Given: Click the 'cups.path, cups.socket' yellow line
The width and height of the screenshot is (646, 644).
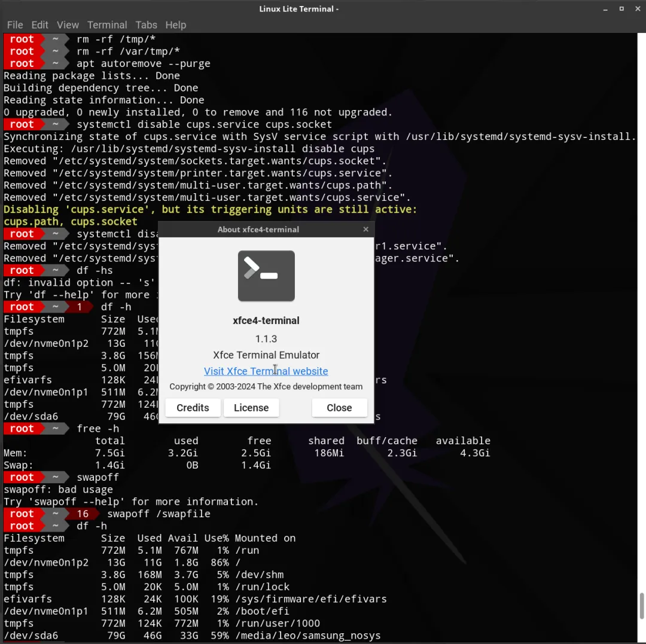Looking at the screenshot, I should 71,221.
